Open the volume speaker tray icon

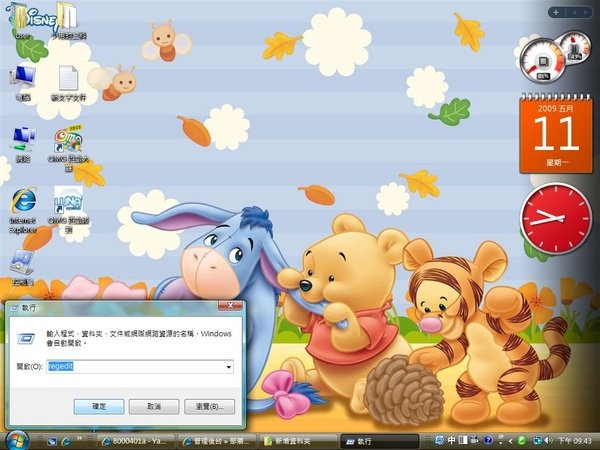tap(549, 440)
